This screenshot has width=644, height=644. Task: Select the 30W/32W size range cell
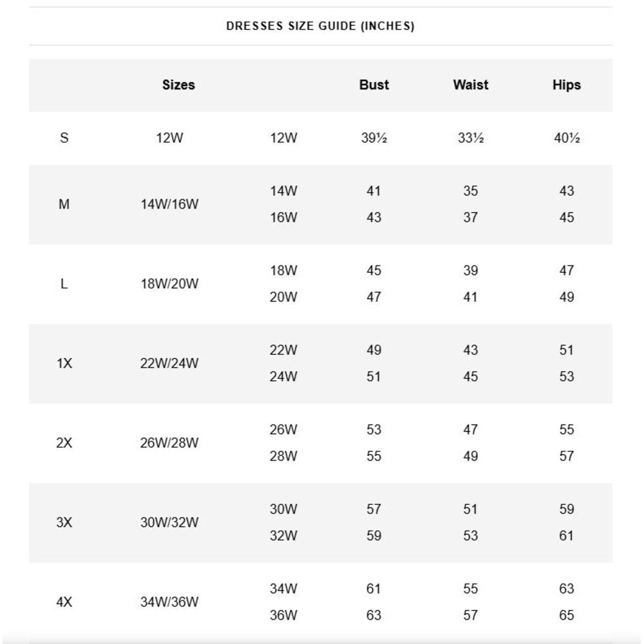(169, 522)
